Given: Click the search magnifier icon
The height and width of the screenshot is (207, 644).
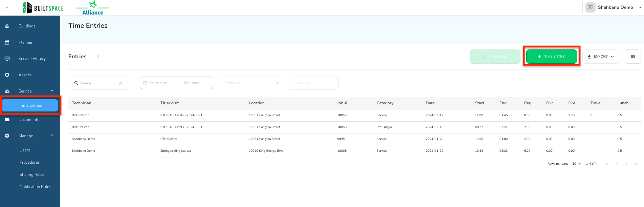Looking at the screenshot, I should tap(76, 83).
